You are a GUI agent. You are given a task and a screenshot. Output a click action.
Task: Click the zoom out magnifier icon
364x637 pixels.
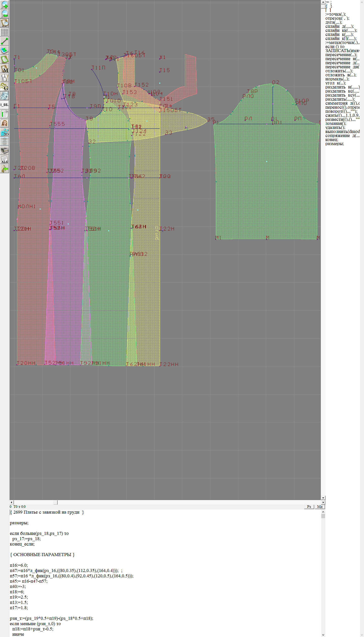(x=5, y=14)
